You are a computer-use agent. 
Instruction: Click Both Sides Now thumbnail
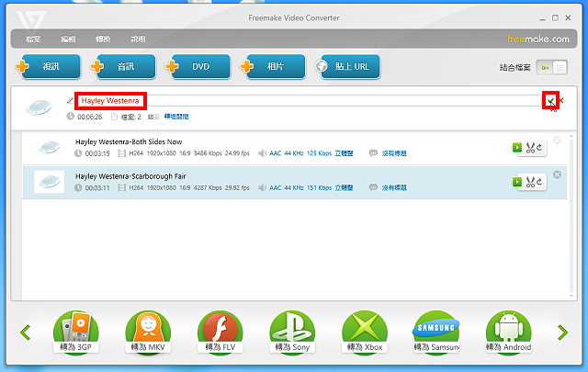point(49,147)
